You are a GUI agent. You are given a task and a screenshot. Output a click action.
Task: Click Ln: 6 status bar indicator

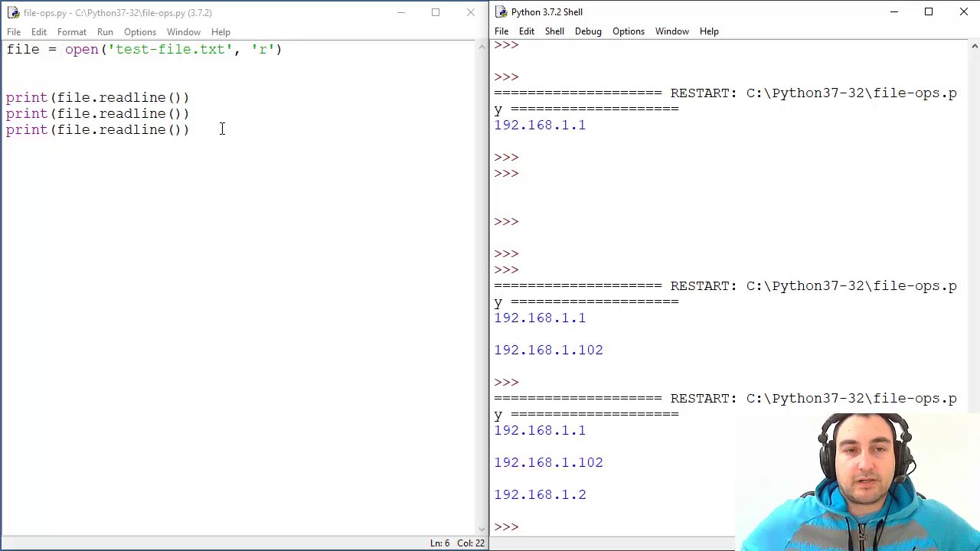point(439,543)
